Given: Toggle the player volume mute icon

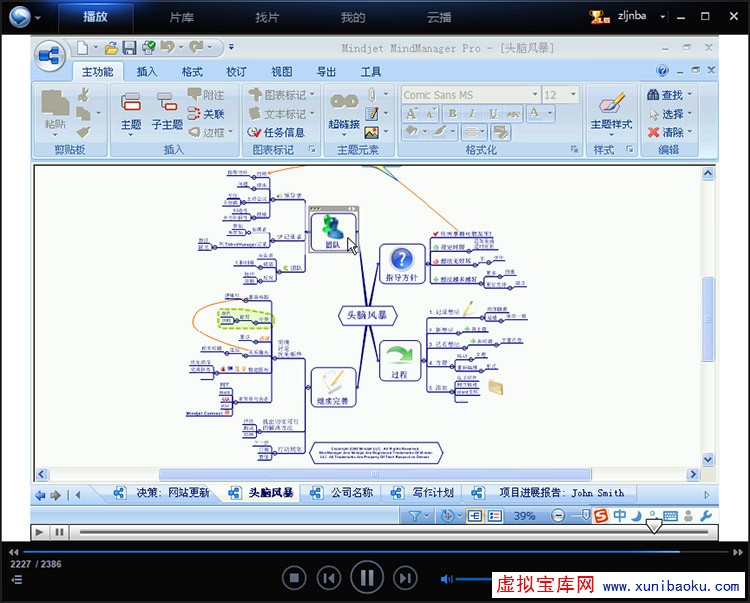Looking at the screenshot, I should click(447, 578).
